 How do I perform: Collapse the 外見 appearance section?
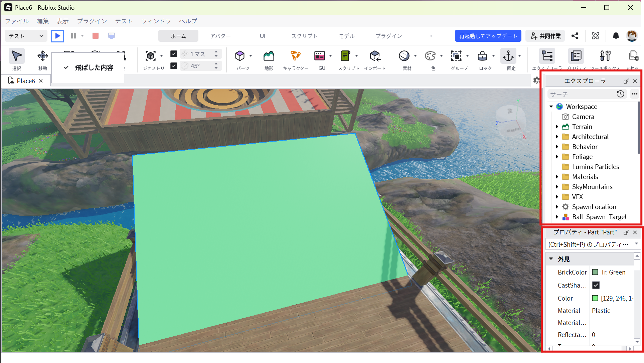551,259
